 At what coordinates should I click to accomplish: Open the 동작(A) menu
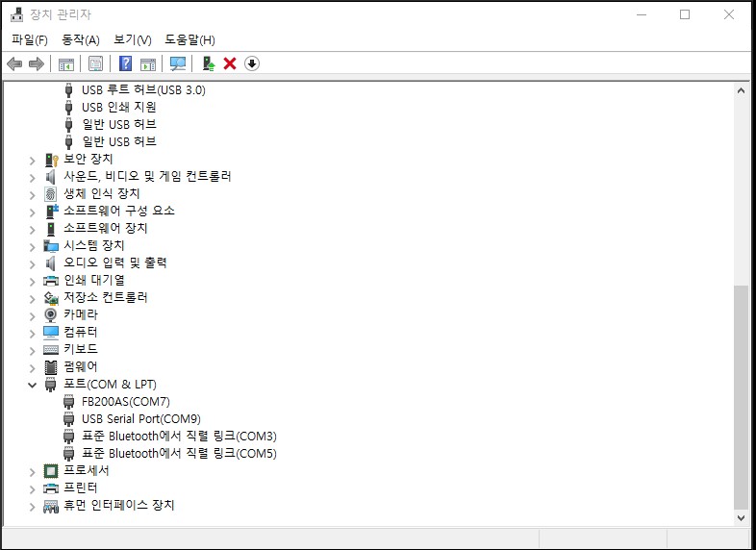[80, 39]
